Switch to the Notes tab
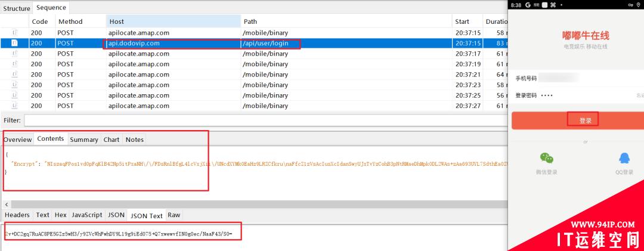The height and width of the screenshot is (251, 644). (135, 140)
